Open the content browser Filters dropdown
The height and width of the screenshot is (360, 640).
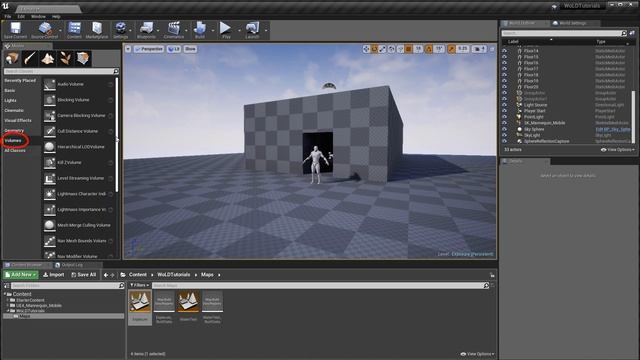(140, 285)
